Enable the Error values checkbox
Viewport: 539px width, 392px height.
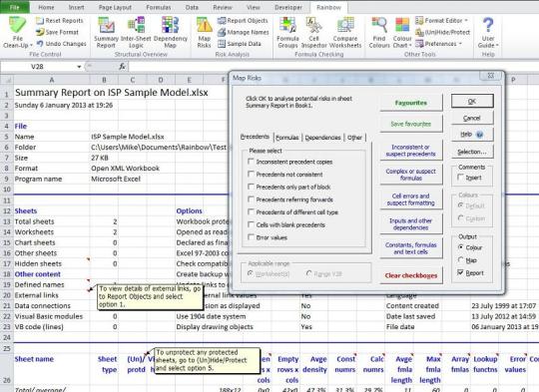[251, 237]
